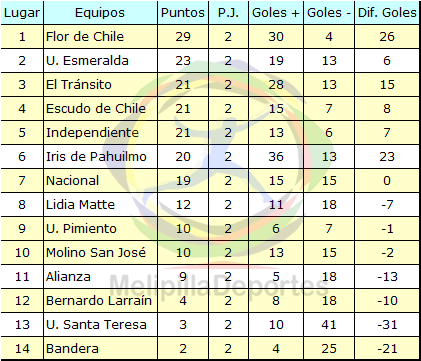Click goal difference -31 cell
Screen dimensions: 421x361
click(387, 325)
